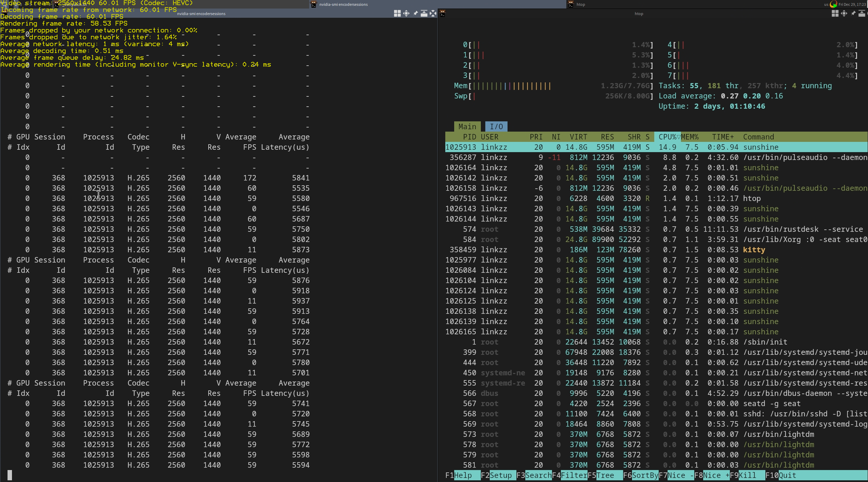Screen dimensions: 868x482
Task: Click the shade-up icon in the nvidia-smi titlebar
Action: [424, 13]
